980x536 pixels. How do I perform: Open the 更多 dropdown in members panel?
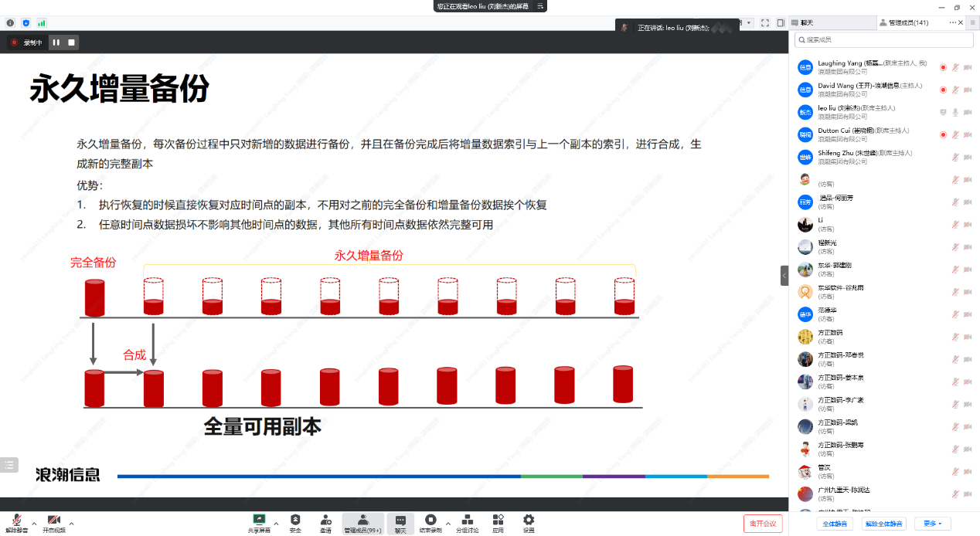click(x=931, y=524)
